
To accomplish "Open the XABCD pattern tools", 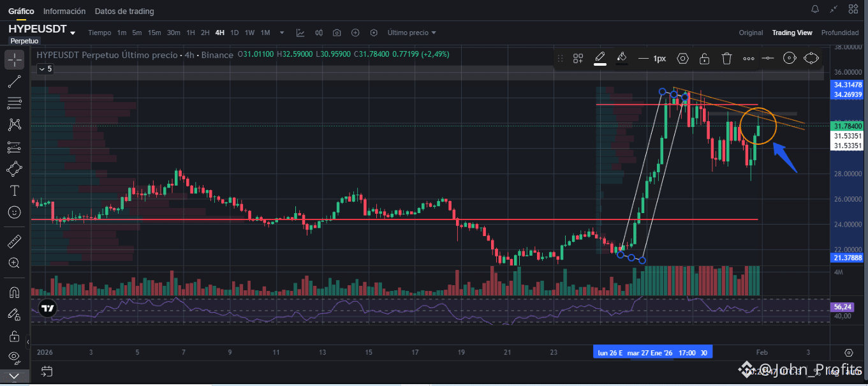I will [x=14, y=124].
